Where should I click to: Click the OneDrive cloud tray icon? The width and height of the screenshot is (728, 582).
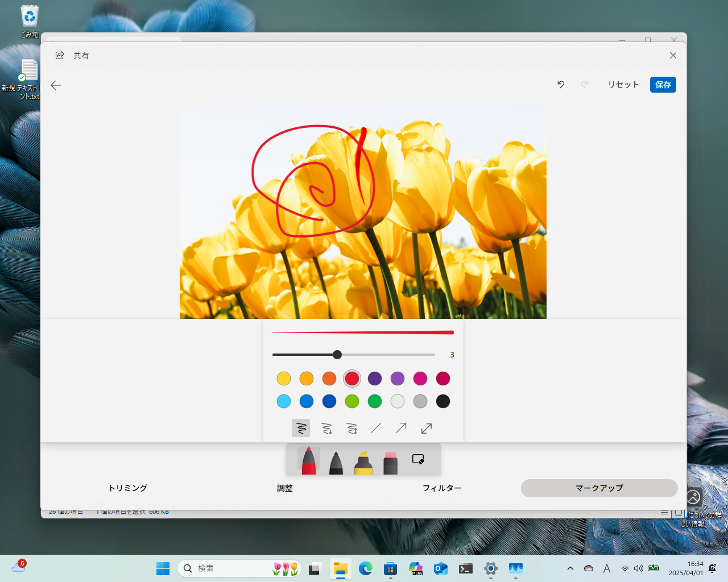click(x=589, y=568)
